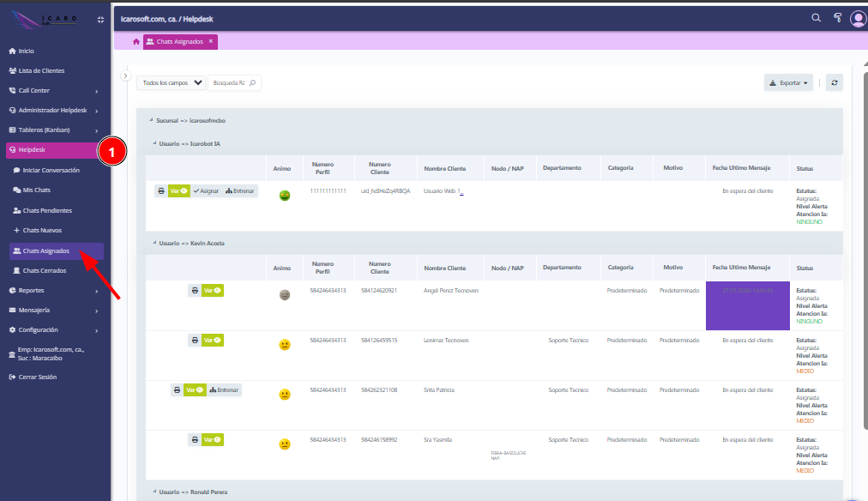Open Chats Pendientes in the sidebar
Image resolution: width=868 pixels, height=501 pixels.
pyautogui.click(x=47, y=210)
